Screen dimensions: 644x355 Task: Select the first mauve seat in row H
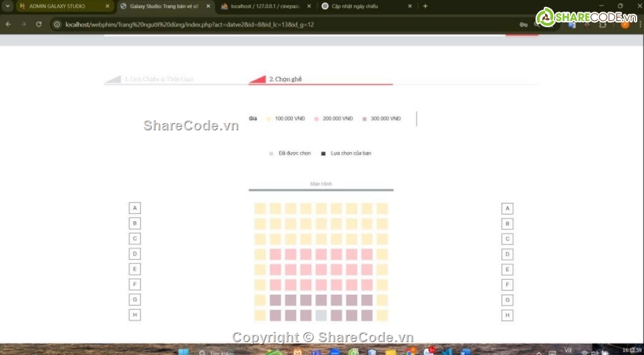275,315
